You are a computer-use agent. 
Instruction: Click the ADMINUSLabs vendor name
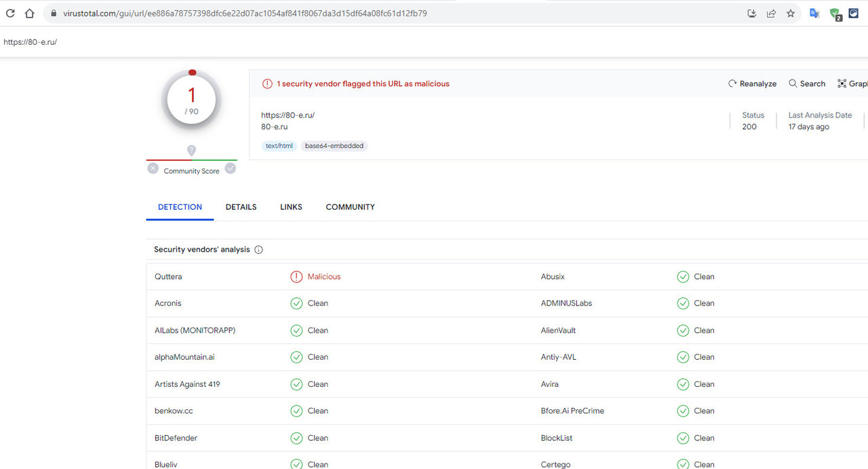[x=566, y=303]
